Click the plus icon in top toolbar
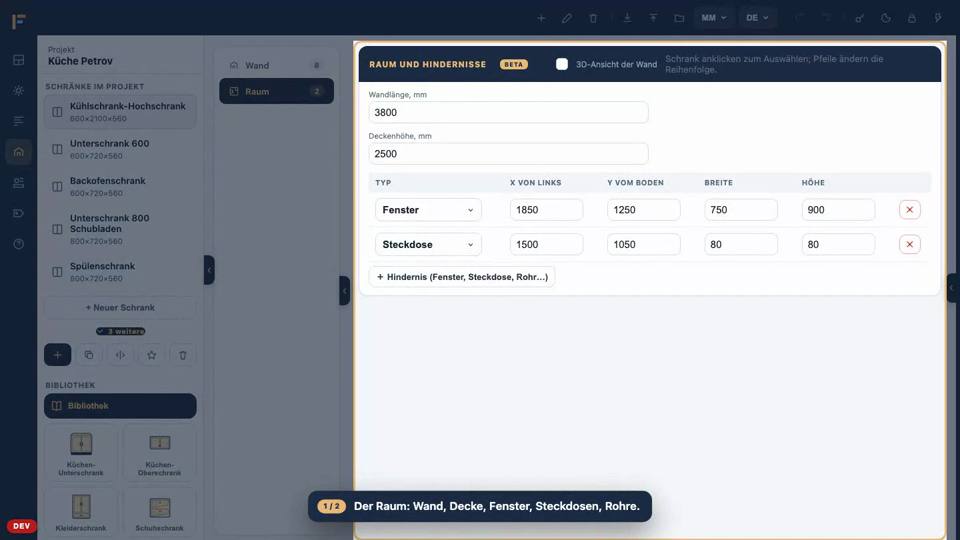The height and width of the screenshot is (540, 960). pyautogui.click(x=541, y=18)
